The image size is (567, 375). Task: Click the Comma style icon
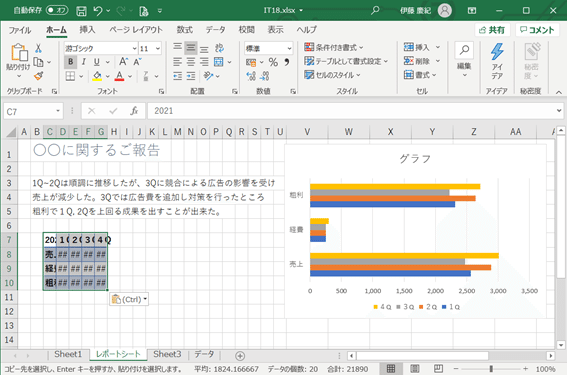[x=287, y=62]
